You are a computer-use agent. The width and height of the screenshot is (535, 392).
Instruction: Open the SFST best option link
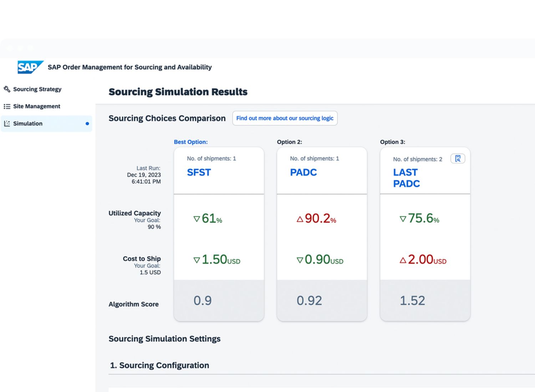pos(199,172)
